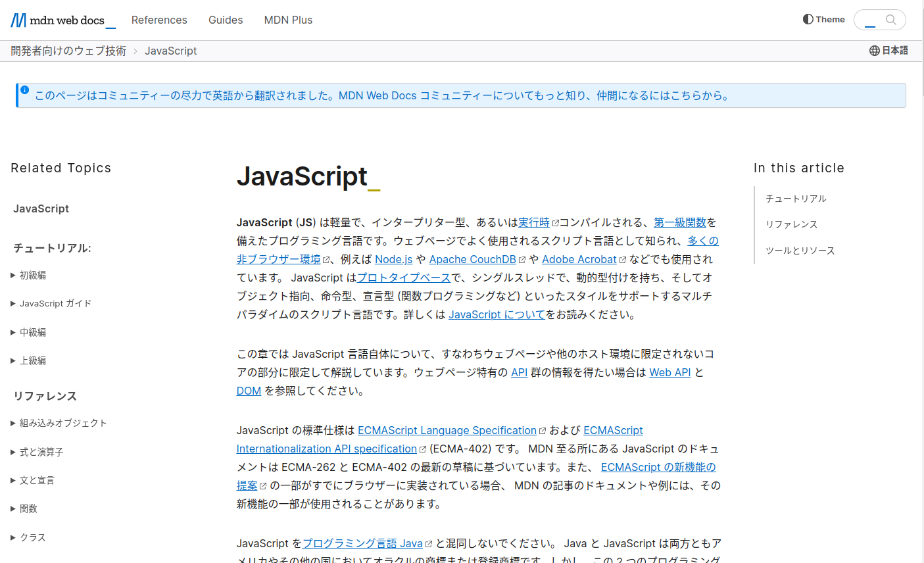This screenshot has height=563, width=924.
Task: Click the globe language icon
Action: click(x=875, y=51)
